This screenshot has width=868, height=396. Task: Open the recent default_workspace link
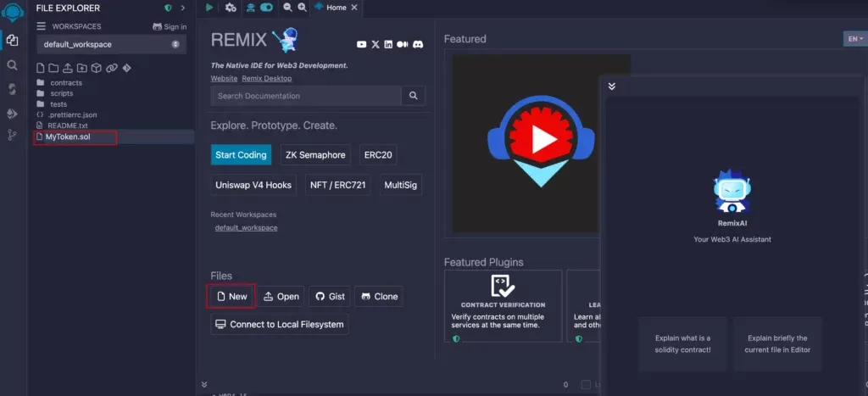(x=247, y=227)
